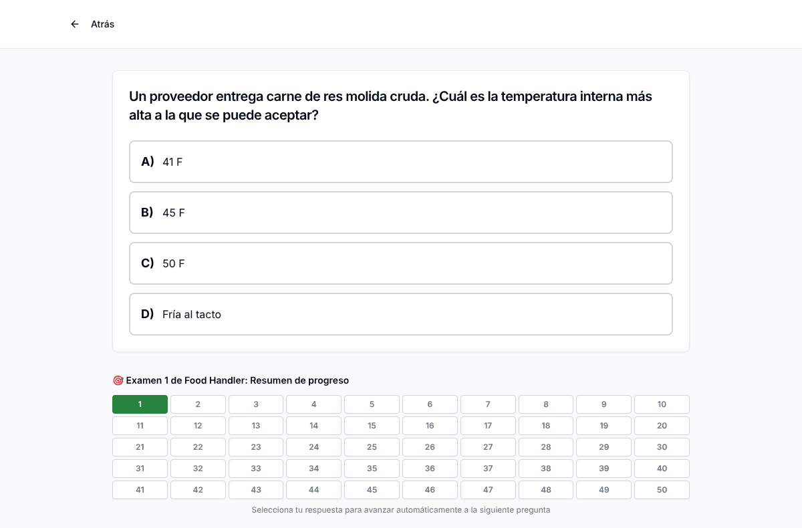Jump to question 16

(430, 426)
